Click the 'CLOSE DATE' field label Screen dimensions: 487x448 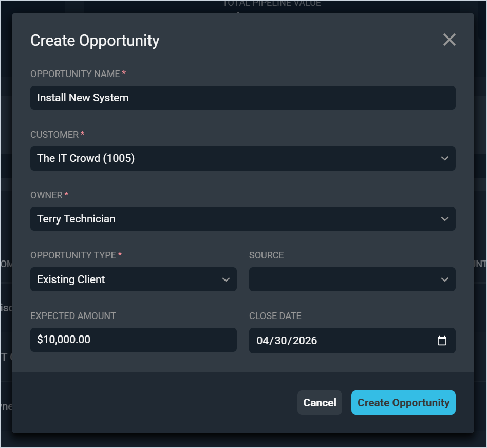pyautogui.click(x=275, y=316)
